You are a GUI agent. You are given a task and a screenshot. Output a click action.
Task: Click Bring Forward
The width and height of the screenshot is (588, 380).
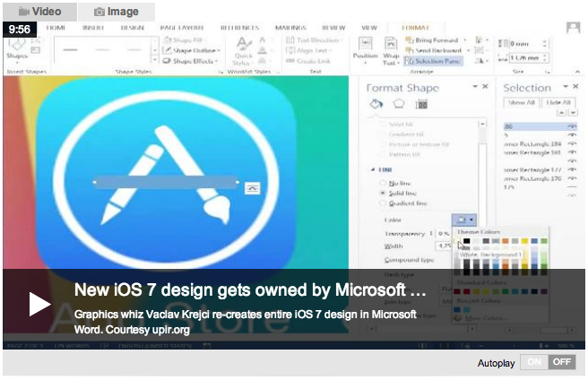coord(432,40)
